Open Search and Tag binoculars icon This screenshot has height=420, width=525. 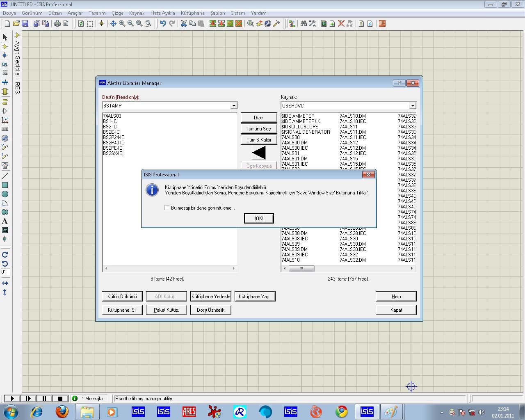coord(304,23)
